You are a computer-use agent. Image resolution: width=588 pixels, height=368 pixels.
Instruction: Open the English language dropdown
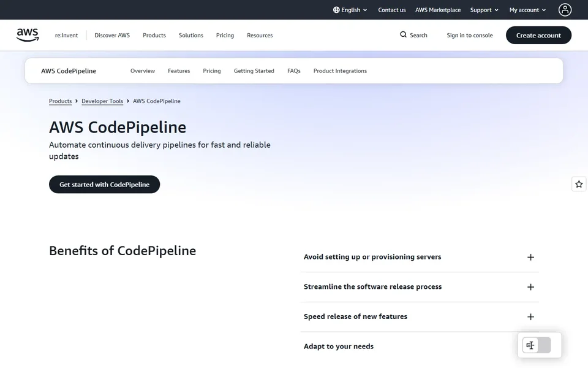coord(350,10)
